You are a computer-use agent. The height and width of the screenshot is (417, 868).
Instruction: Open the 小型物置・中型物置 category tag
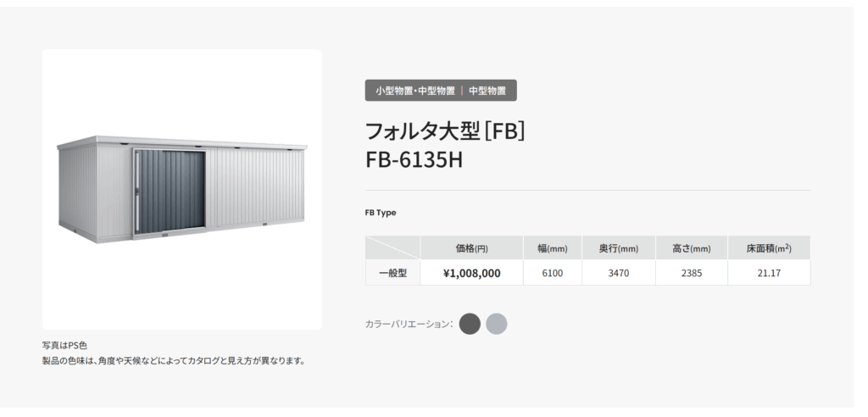(x=415, y=91)
